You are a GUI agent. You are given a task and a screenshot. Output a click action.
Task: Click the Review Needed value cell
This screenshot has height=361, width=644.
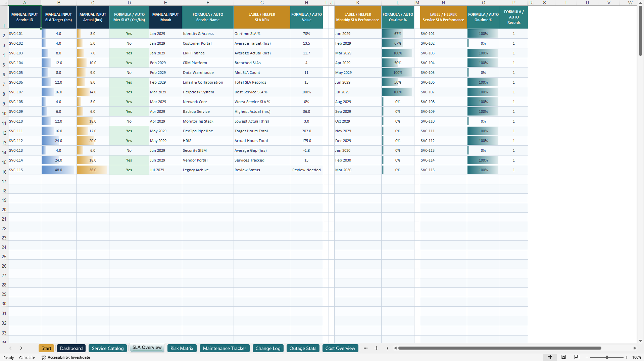[x=306, y=170]
